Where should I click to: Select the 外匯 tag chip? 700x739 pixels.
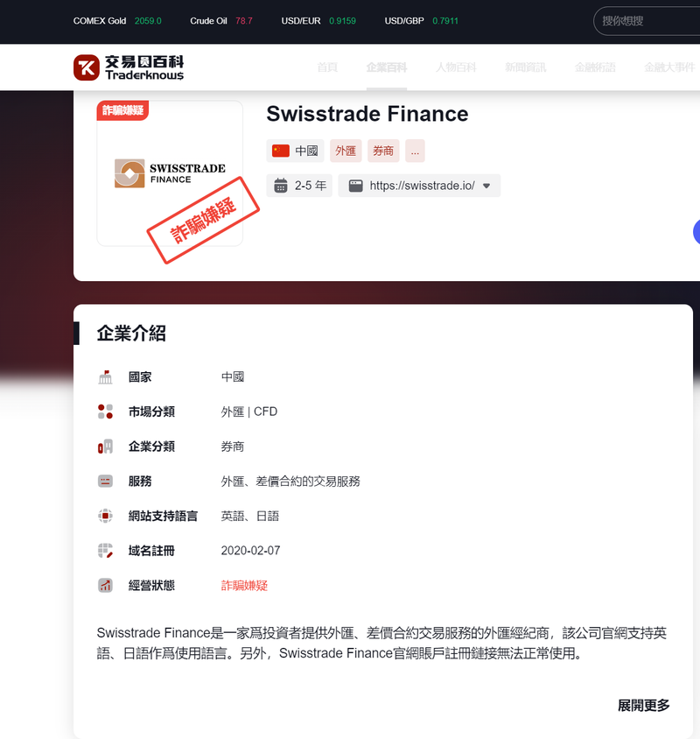pos(346,151)
